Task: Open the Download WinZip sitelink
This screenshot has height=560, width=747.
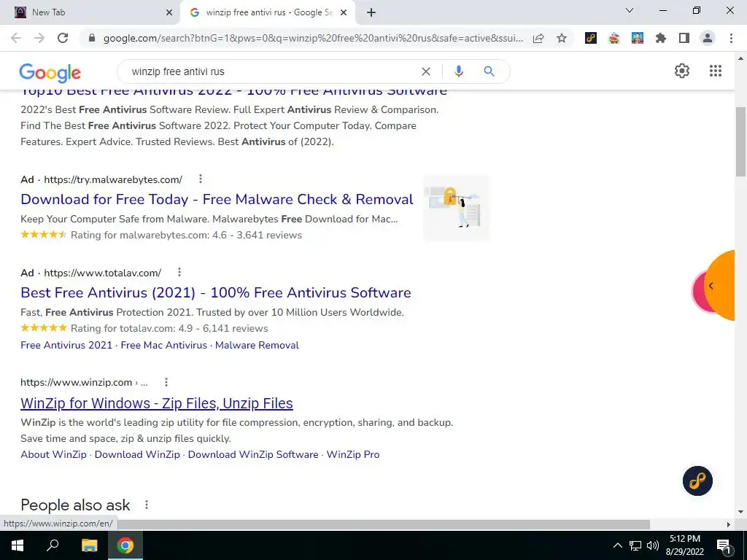Action: point(137,454)
